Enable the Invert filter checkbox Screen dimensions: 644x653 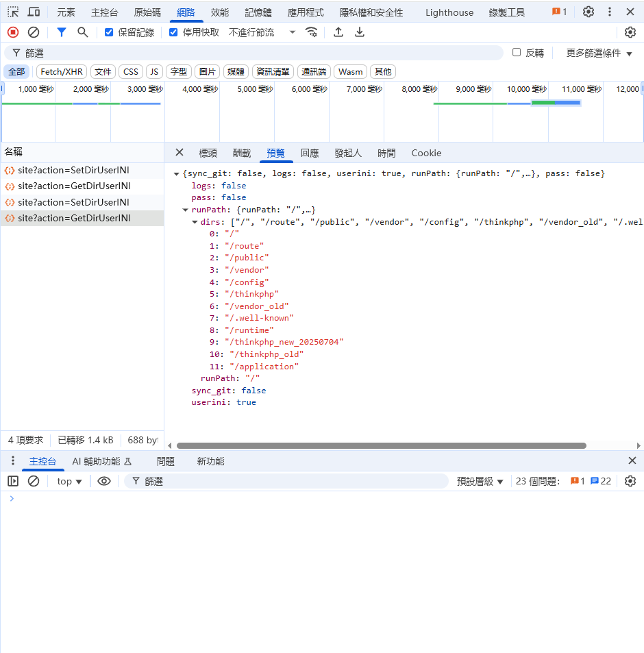pos(516,53)
